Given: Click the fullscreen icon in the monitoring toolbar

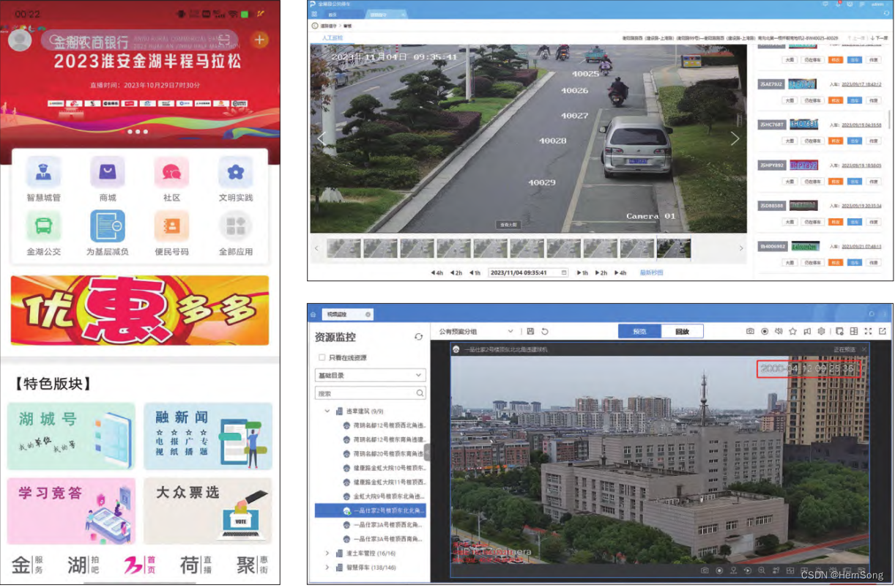Looking at the screenshot, I should (x=868, y=332).
